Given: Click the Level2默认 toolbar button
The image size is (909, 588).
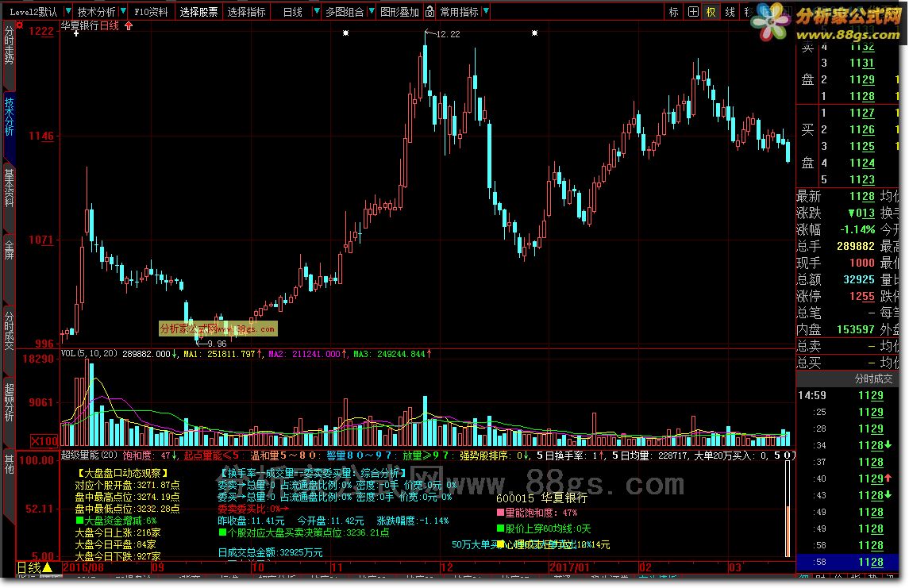Looking at the screenshot, I should 33,12.
